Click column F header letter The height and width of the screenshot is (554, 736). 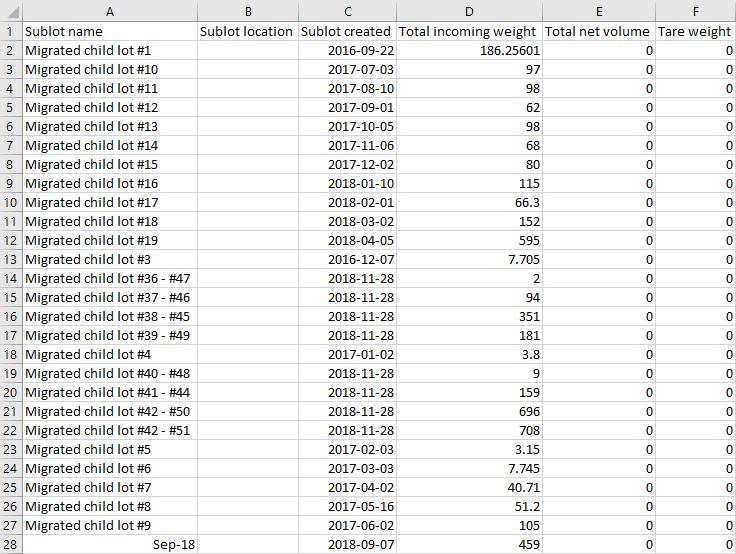click(695, 10)
